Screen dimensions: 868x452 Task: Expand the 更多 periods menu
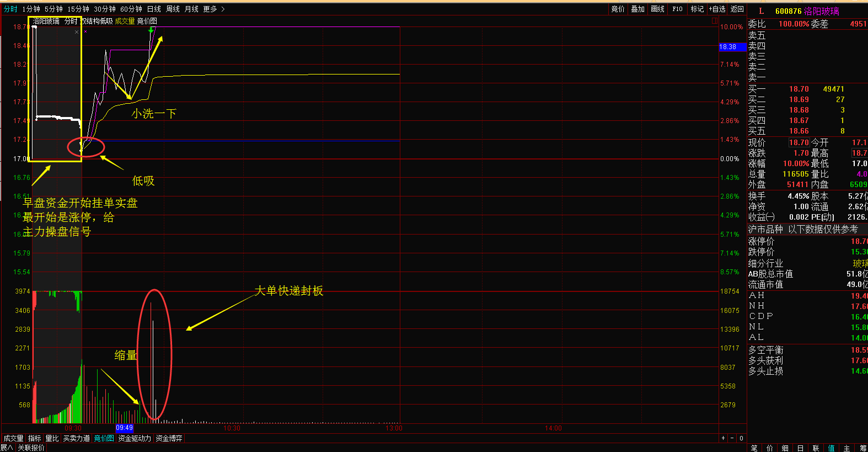(x=213, y=9)
